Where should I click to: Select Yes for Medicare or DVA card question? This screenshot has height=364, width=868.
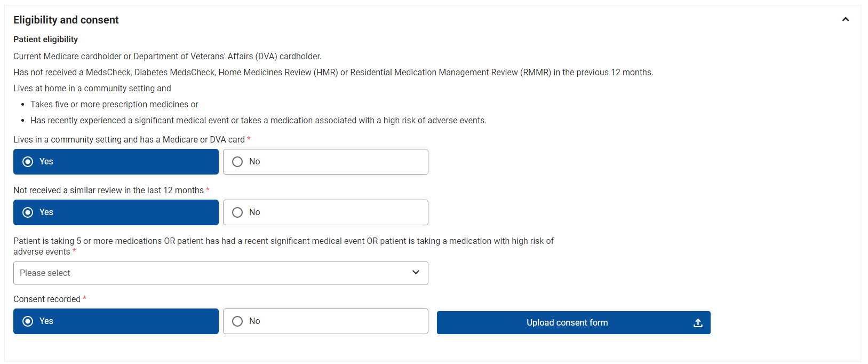point(116,162)
